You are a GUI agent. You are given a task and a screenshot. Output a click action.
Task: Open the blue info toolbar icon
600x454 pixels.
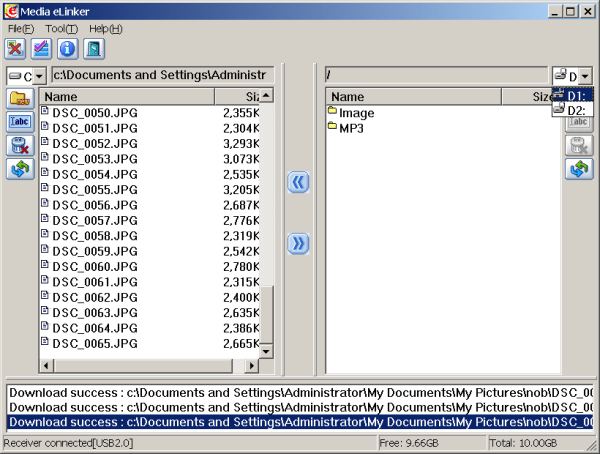click(68, 48)
